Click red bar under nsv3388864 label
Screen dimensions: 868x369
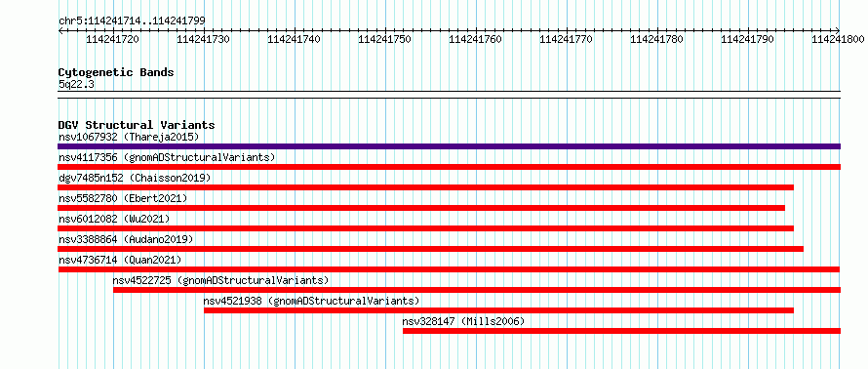point(431,249)
